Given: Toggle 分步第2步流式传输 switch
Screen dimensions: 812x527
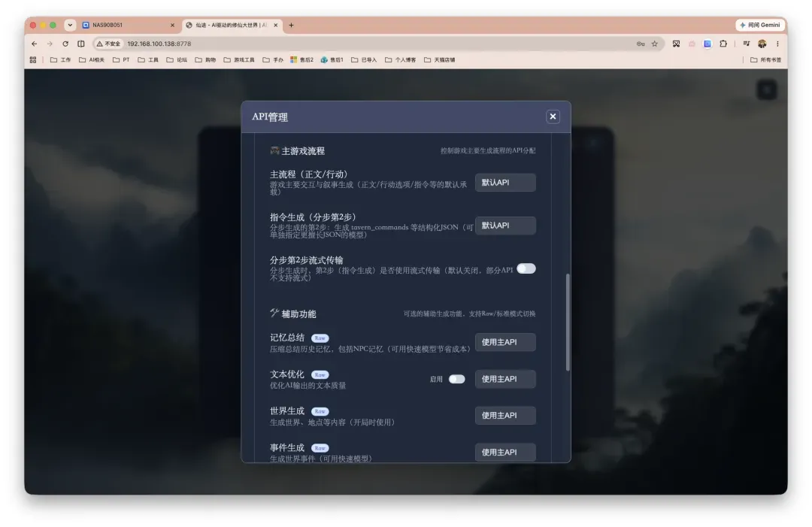Looking at the screenshot, I should [x=526, y=268].
